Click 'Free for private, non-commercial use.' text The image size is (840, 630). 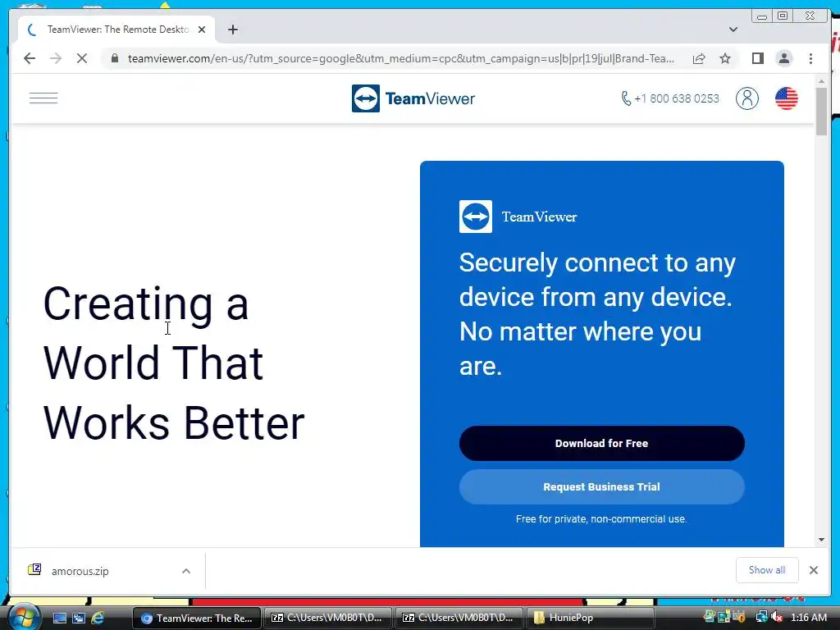(x=601, y=518)
